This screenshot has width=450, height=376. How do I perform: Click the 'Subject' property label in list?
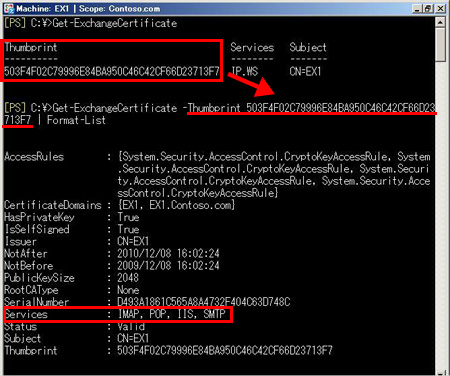point(23,338)
